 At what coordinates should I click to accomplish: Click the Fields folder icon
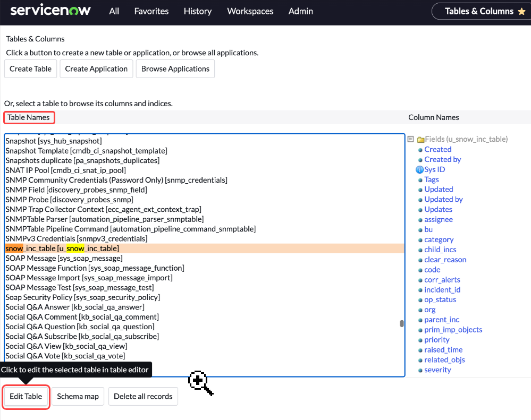[420, 140]
